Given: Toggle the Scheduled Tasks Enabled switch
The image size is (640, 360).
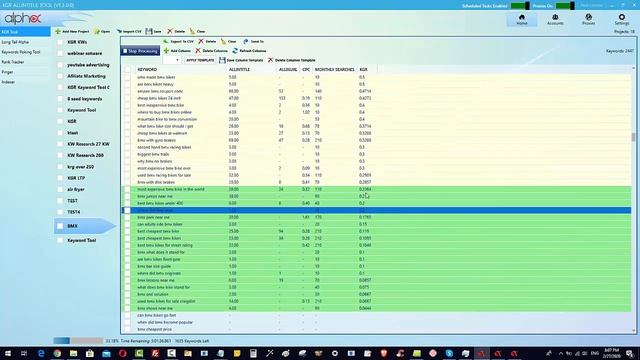Looking at the screenshot, I should tap(520, 6).
